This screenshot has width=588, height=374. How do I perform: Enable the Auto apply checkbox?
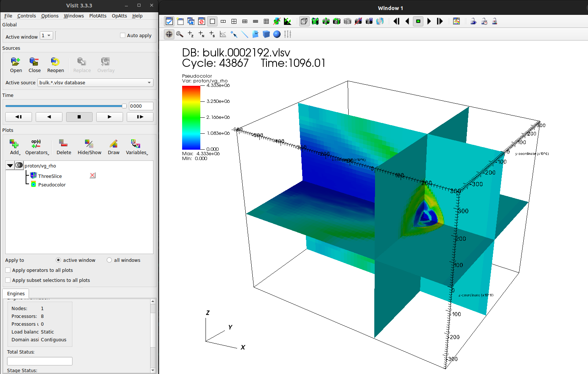(x=123, y=36)
